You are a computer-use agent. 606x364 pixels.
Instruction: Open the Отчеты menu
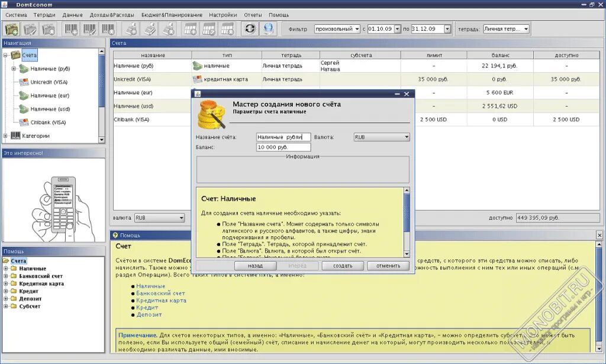click(253, 15)
